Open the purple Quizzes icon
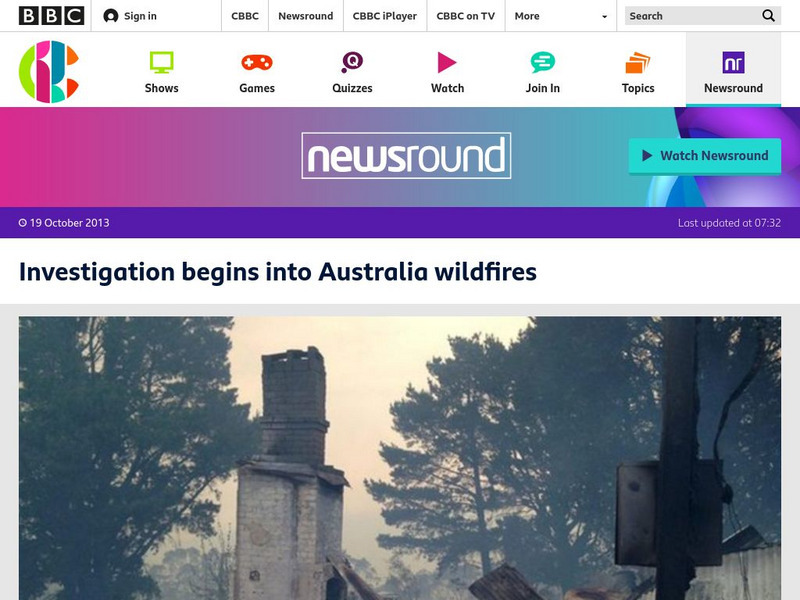Image resolution: width=800 pixels, height=600 pixels. 352,62
